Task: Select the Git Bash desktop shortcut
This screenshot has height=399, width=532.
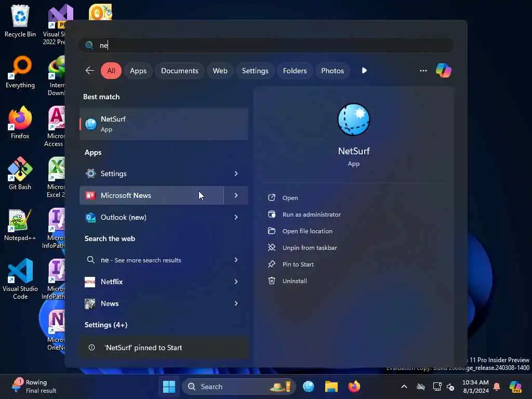Action: (20, 174)
